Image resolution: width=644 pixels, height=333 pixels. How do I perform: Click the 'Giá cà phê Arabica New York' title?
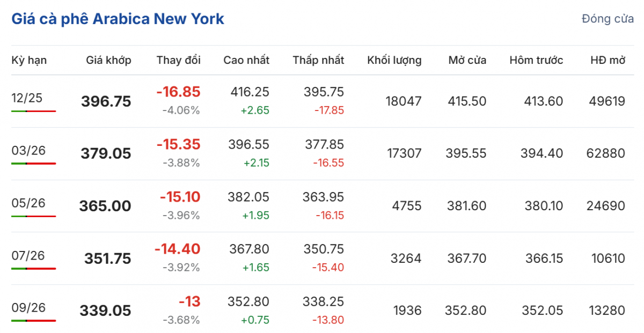[118, 19]
